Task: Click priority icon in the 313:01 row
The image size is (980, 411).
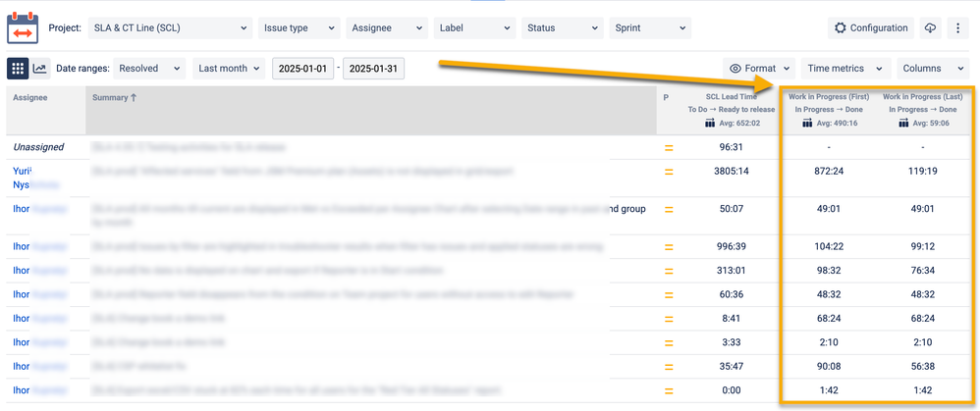Action: pyautogui.click(x=668, y=271)
